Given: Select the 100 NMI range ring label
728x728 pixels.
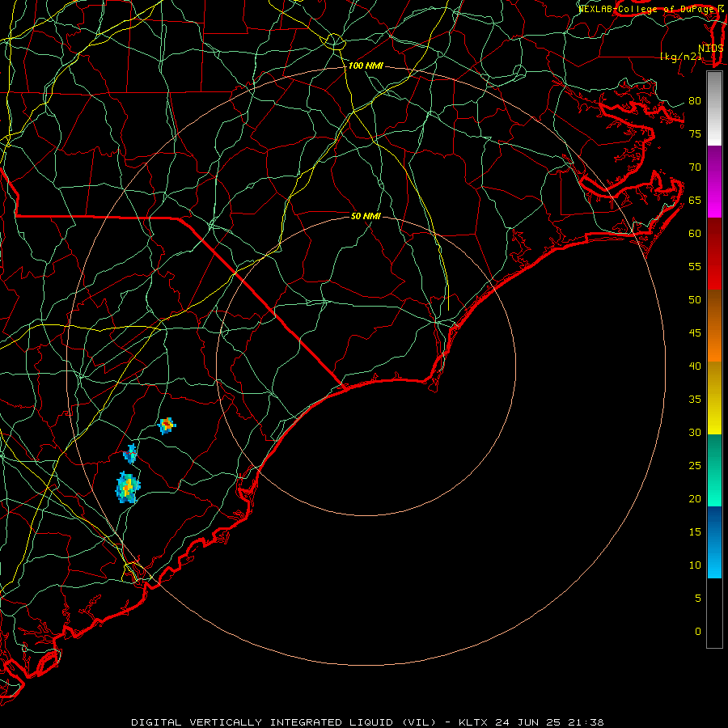Looking at the screenshot, I should point(366,66).
